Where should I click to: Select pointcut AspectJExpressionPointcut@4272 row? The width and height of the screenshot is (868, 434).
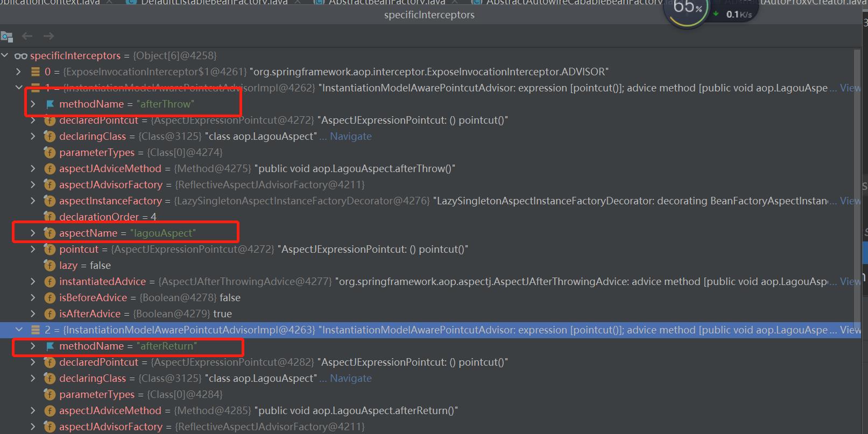pyautogui.click(x=431, y=249)
